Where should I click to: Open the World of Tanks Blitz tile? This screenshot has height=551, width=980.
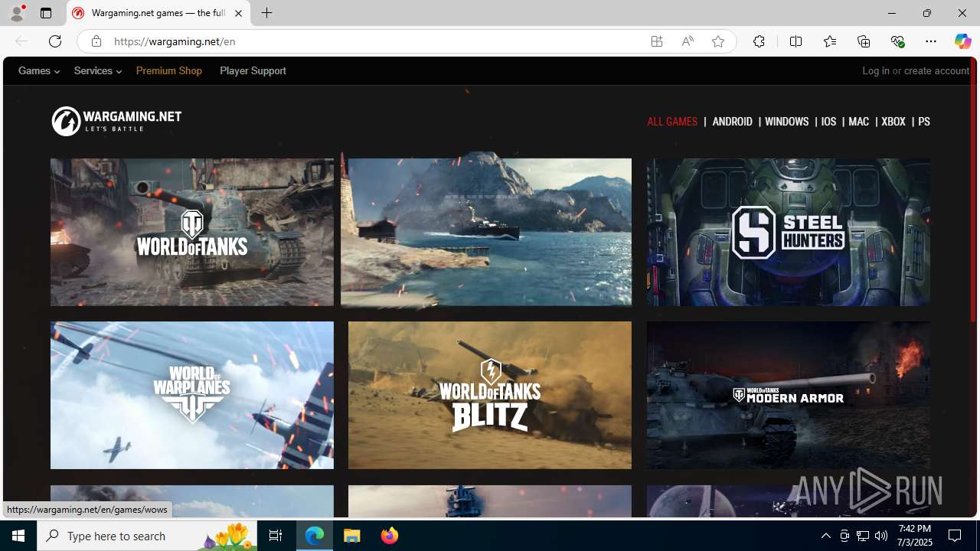[490, 395]
